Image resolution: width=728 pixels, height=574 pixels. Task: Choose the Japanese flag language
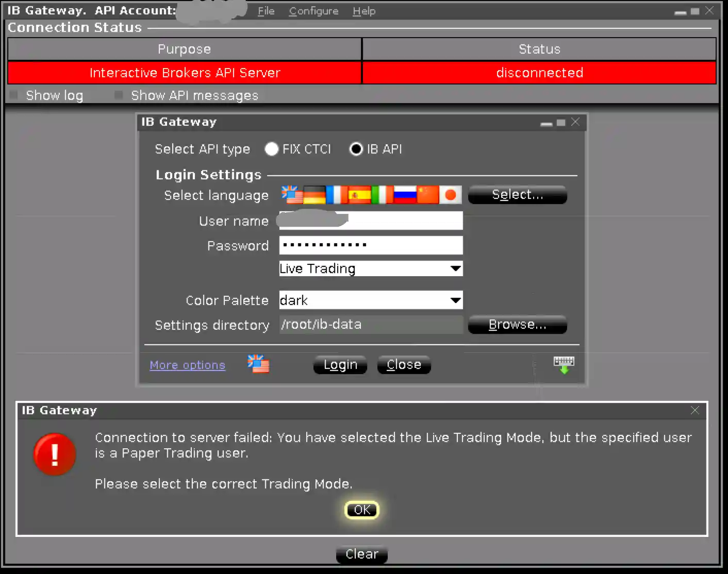point(450,195)
